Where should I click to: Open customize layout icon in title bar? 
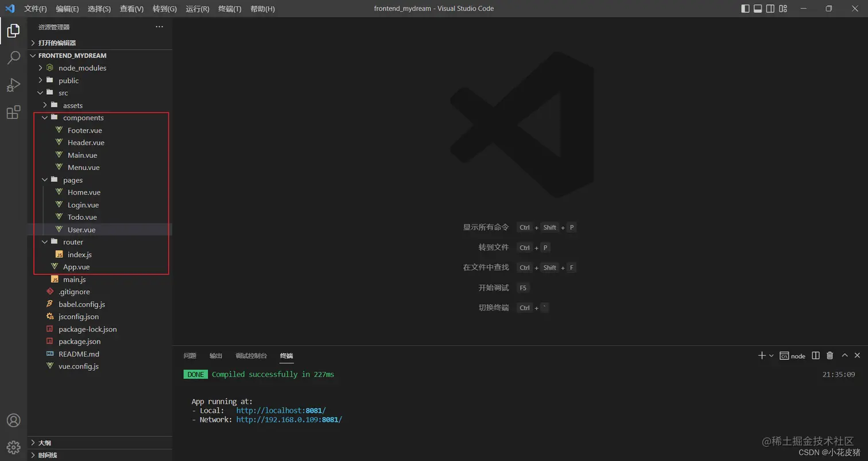click(783, 9)
